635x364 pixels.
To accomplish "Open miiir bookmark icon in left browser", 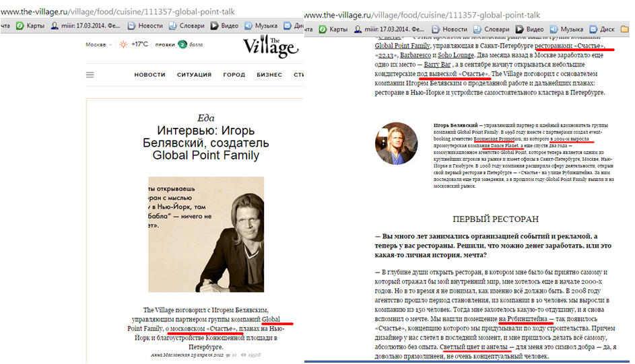I will (x=55, y=26).
